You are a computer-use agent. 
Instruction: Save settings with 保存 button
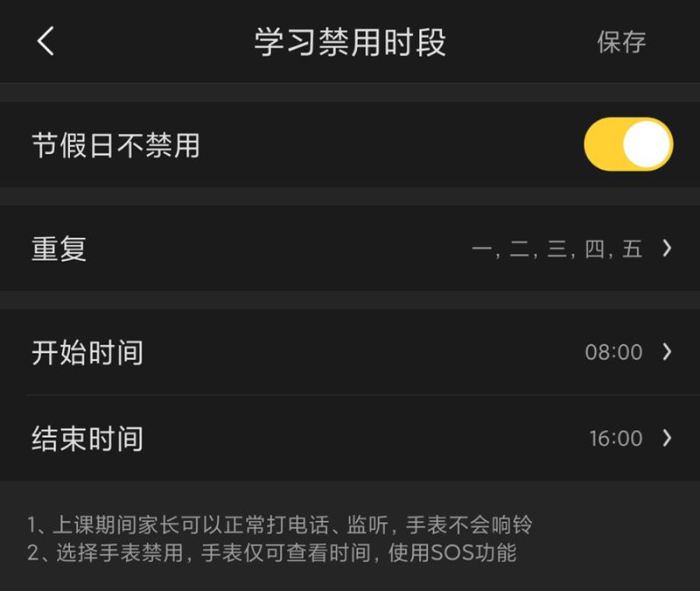click(623, 41)
